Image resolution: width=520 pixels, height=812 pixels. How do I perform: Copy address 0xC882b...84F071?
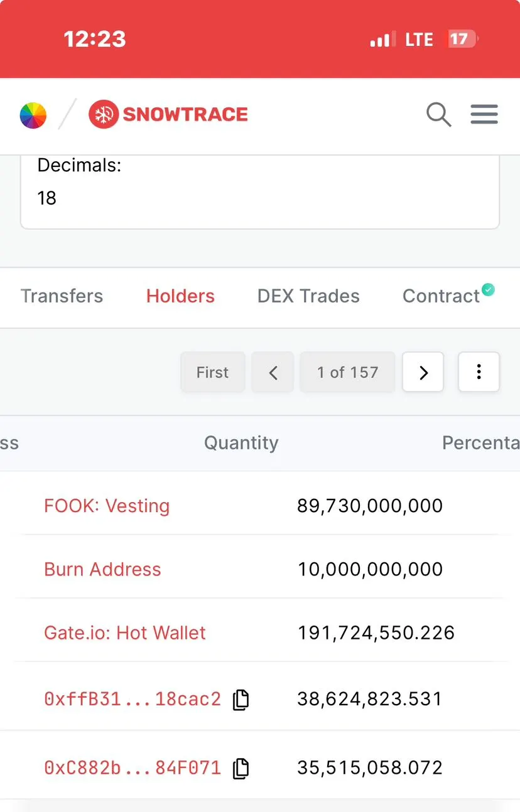241,769
